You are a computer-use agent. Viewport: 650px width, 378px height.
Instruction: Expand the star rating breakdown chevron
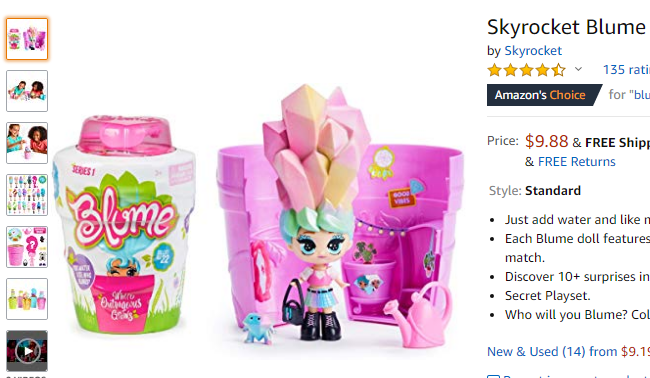(578, 69)
